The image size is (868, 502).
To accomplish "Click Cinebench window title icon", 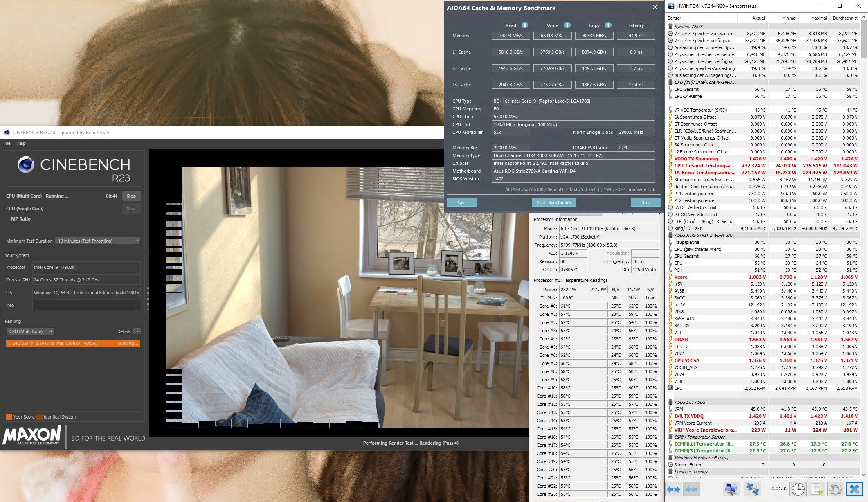I will coord(7,133).
